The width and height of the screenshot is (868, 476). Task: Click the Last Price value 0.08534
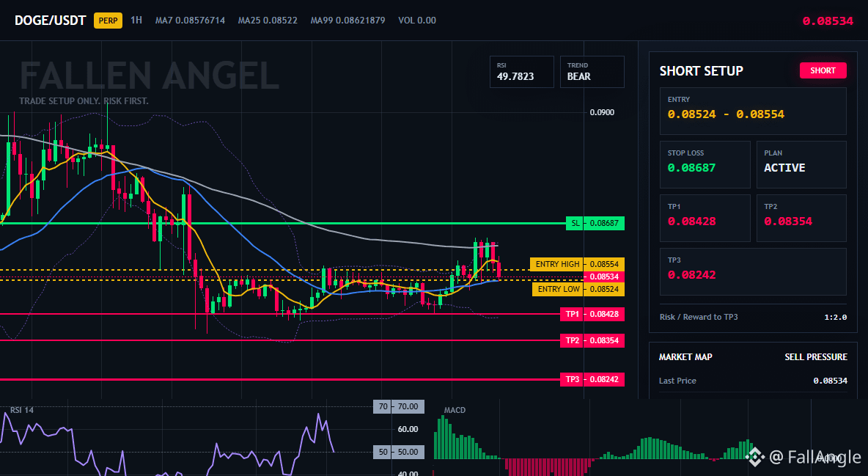tap(830, 381)
